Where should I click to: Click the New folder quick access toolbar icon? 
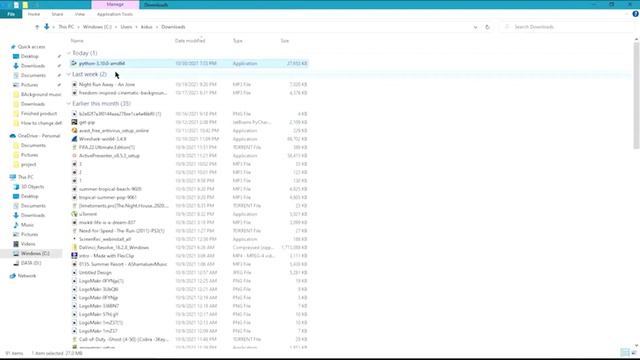coord(25,5)
